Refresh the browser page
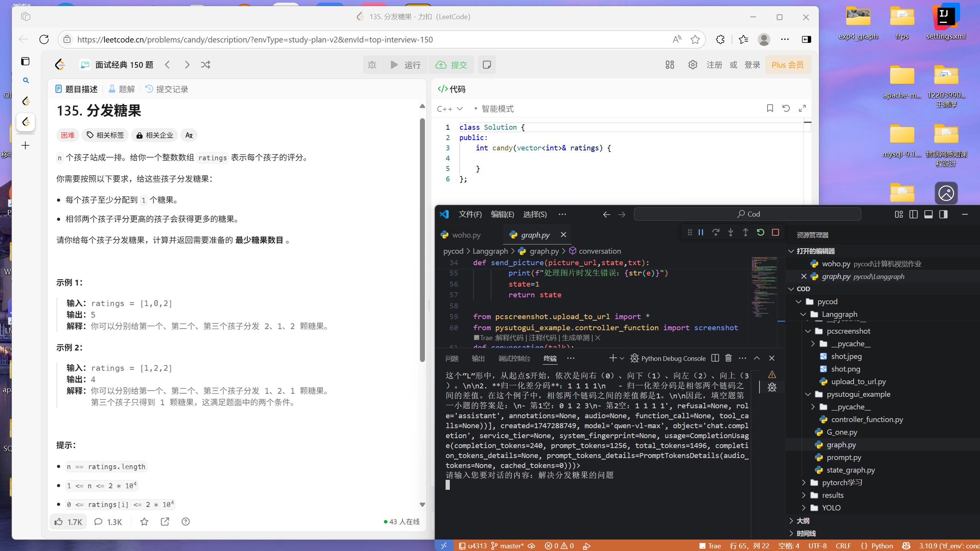The height and width of the screenshot is (551, 980). tap(44, 39)
